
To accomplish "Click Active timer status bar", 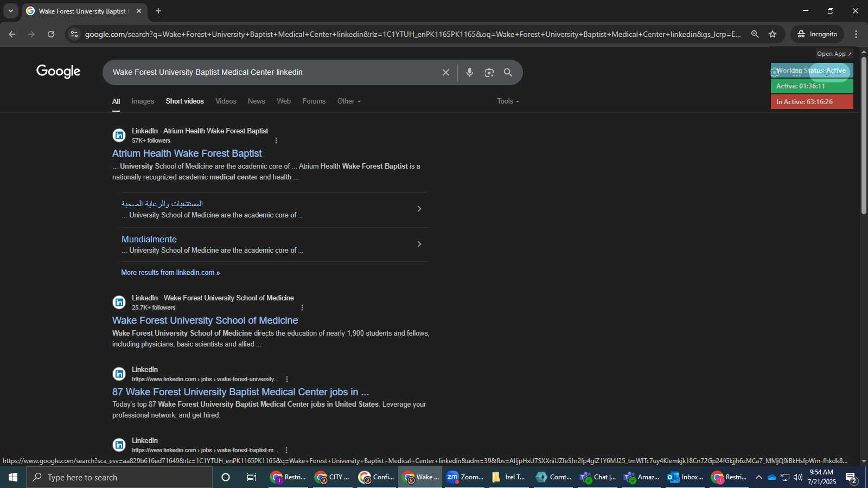I will 812,86.
